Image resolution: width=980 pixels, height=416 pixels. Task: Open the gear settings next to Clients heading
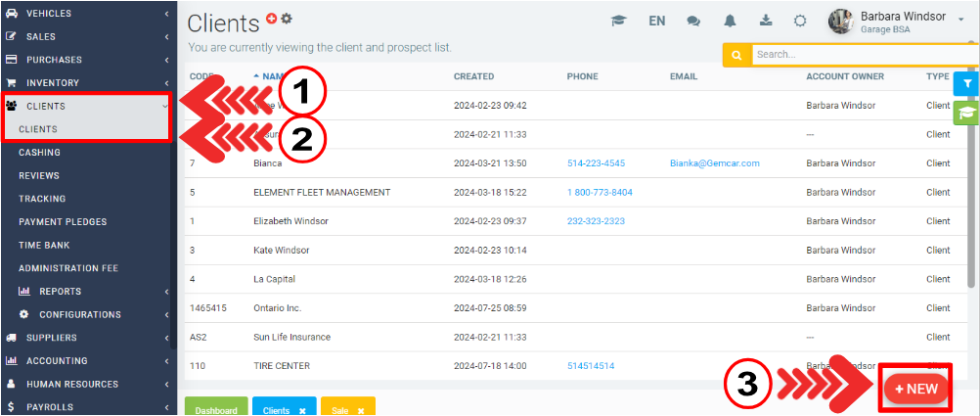click(287, 19)
